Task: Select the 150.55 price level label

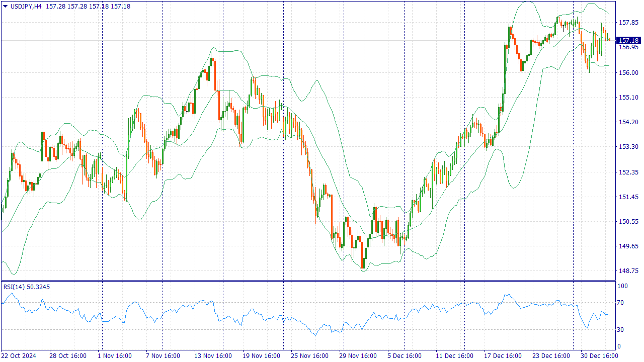Action: [628, 221]
